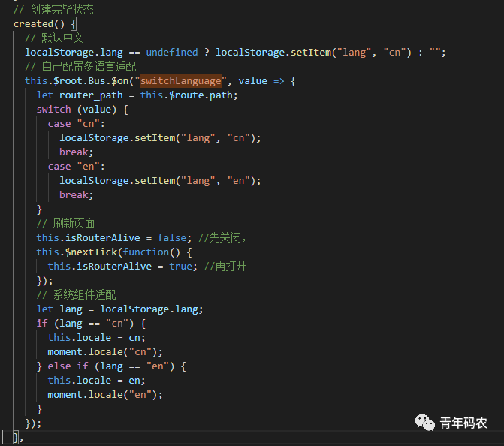Click the moment.locale("en") statement
This screenshot has height=446, width=504.
click(105, 395)
